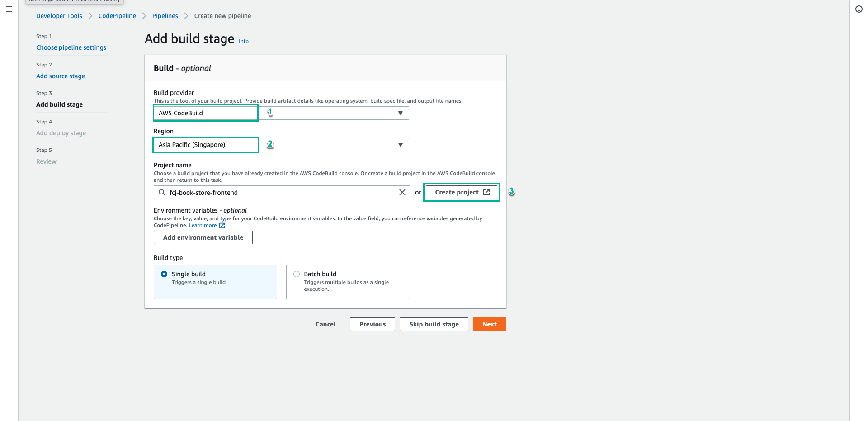The height and width of the screenshot is (421, 868).
Task: Select Step 3 Add build stage
Action: point(59,104)
